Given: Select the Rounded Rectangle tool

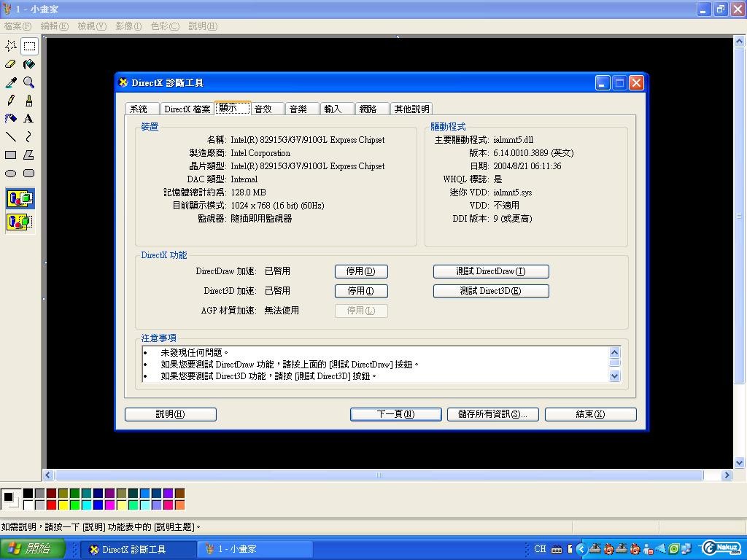Looking at the screenshot, I should pos(29,174).
